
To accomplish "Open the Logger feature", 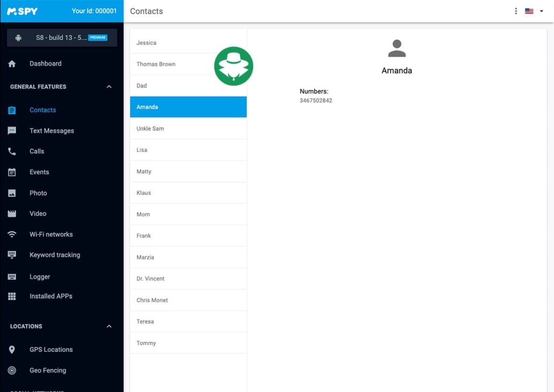I will click(40, 276).
